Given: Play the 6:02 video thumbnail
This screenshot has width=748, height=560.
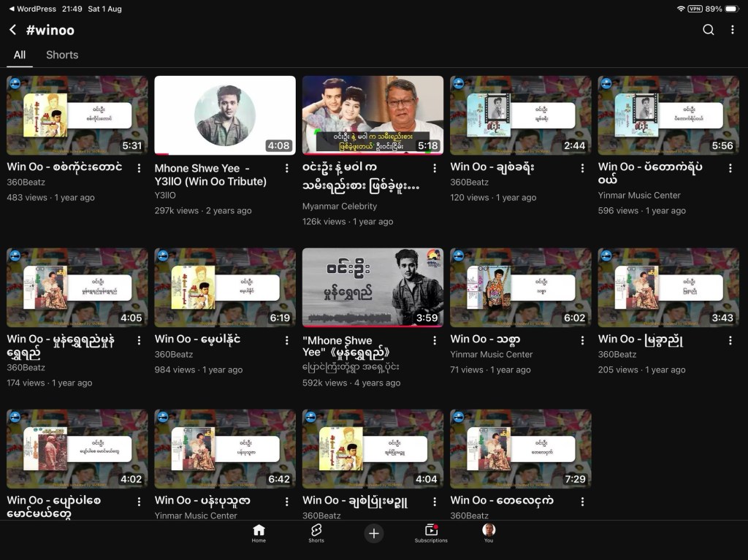Looking at the screenshot, I should 521,288.
